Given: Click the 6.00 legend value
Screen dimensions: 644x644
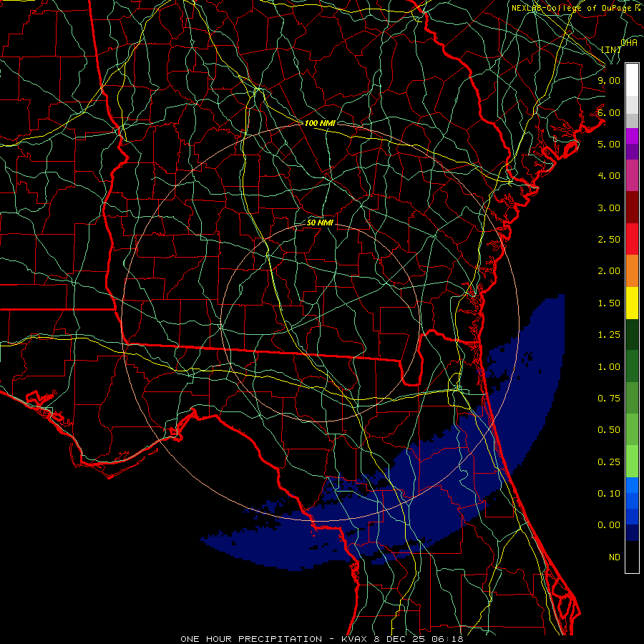Looking at the screenshot, I should tap(609, 112).
